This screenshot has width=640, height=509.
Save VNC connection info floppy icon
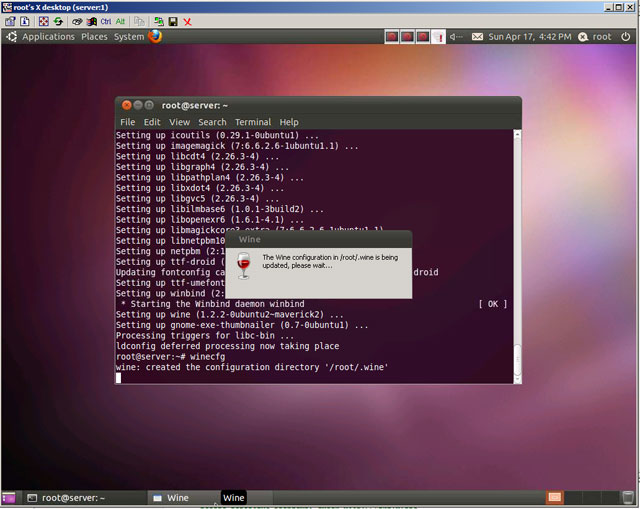173,22
